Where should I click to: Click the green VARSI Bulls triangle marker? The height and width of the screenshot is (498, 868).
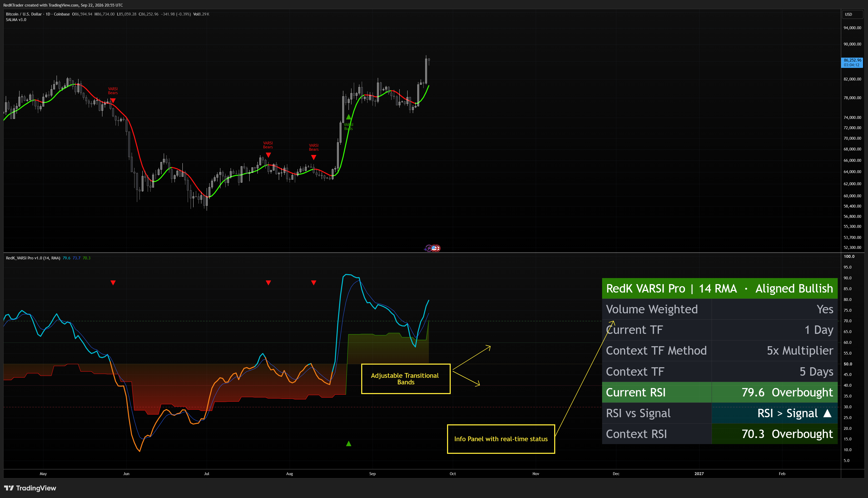(348, 117)
